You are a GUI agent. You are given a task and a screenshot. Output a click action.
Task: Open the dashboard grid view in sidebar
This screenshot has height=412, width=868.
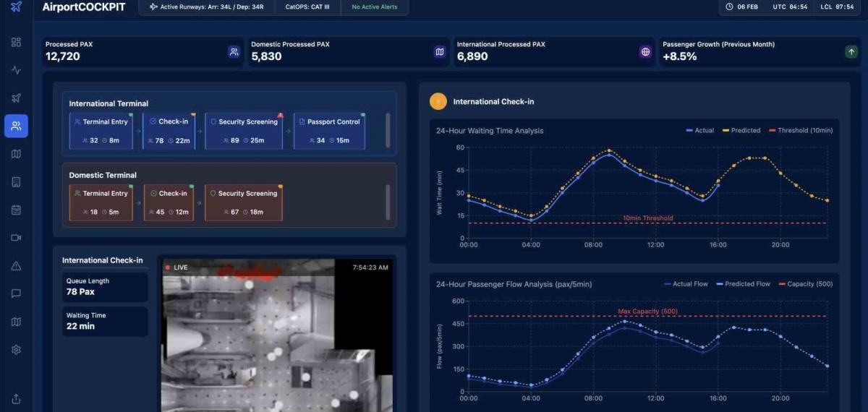pyautogui.click(x=16, y=42)
